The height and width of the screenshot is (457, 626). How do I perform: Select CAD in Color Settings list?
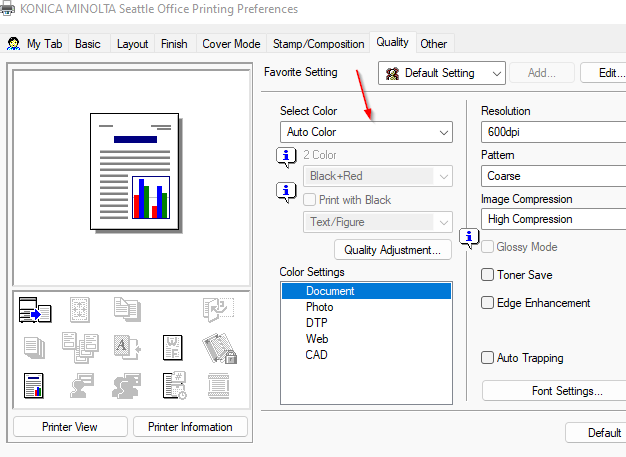click(x=366, y=355)
